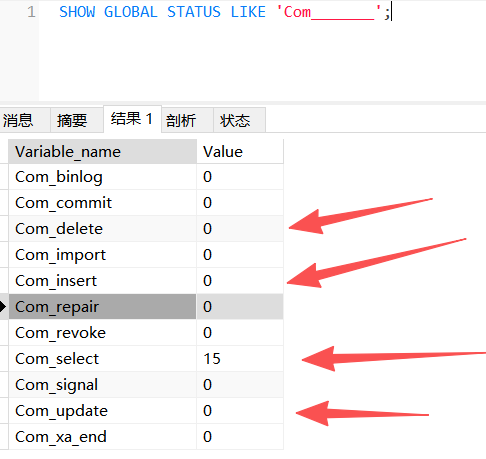Select the Com_repair row name cell
Viewport: 486px width, 459px height.
click(x=102, y=307)
